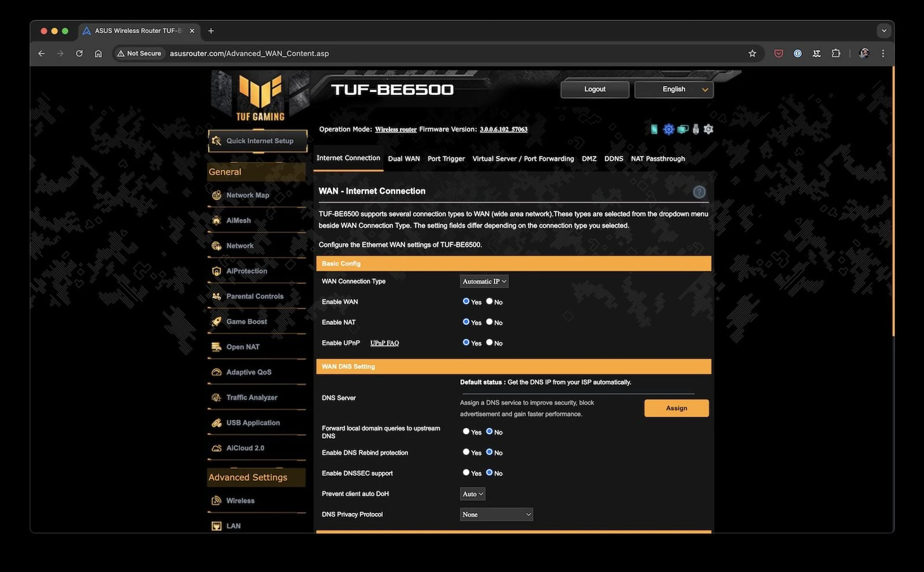The image size is (924, 572).
Task: Open AiCloud 2.0
Action: click(x=257, y=448)
